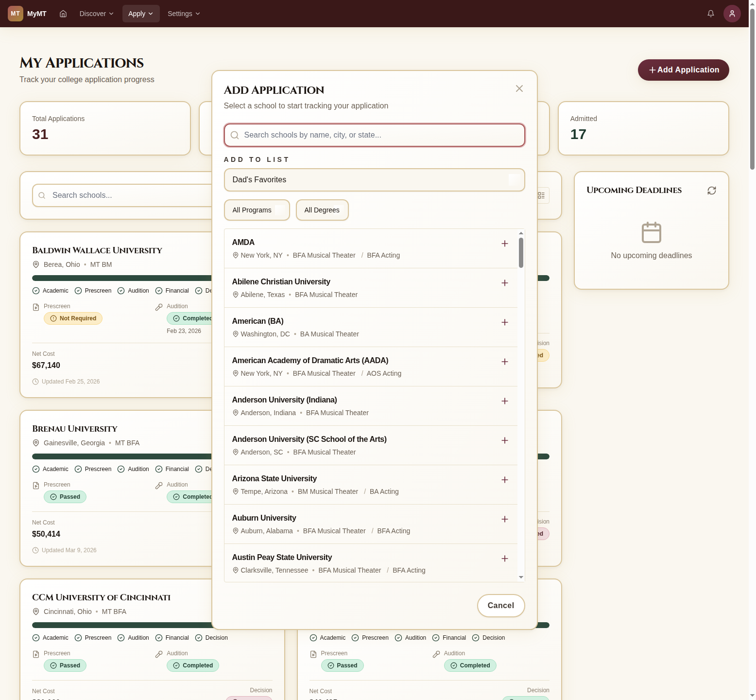Screen dimensions: 756x700
Task: Add Auburn University via plus icon
Action: pos(504,519)
